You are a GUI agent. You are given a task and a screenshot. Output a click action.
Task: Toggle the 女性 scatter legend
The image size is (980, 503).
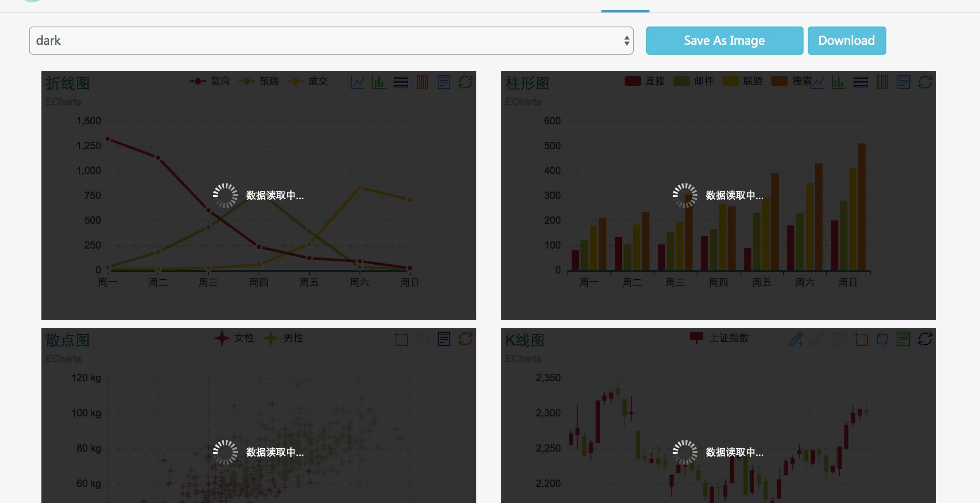[x=234, y=338]
